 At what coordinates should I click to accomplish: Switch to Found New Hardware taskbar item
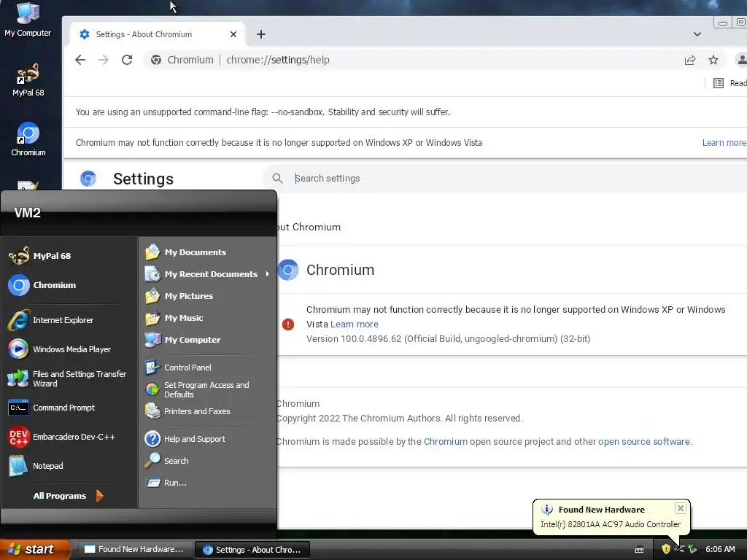pos(135,549)
